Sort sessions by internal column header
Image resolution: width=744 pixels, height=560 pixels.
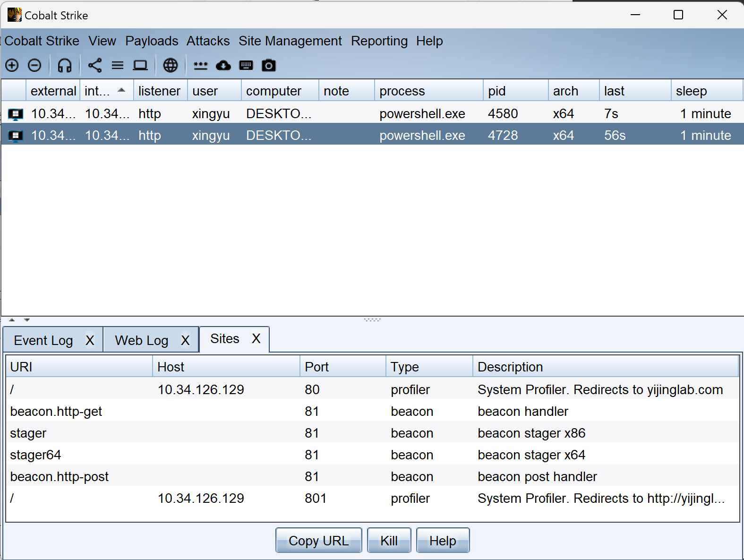(x=107, y=91)
